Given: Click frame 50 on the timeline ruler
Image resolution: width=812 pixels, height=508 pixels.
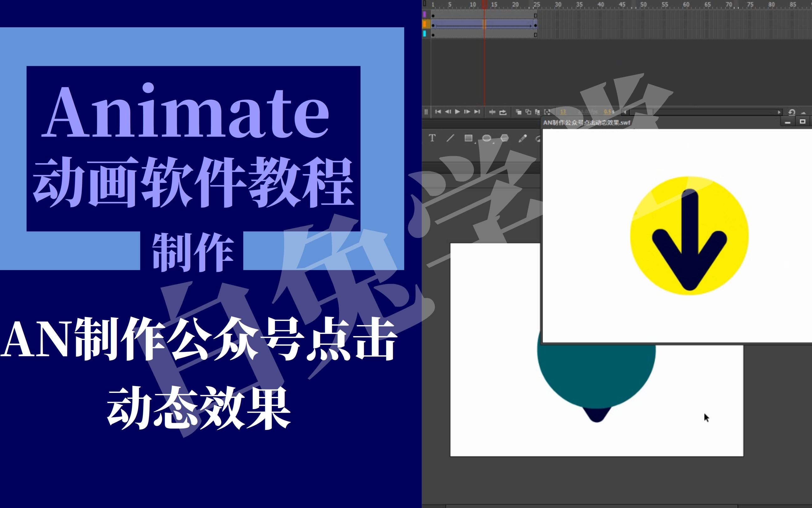Looking at the screenshot, I should click(x=643, y=4).
